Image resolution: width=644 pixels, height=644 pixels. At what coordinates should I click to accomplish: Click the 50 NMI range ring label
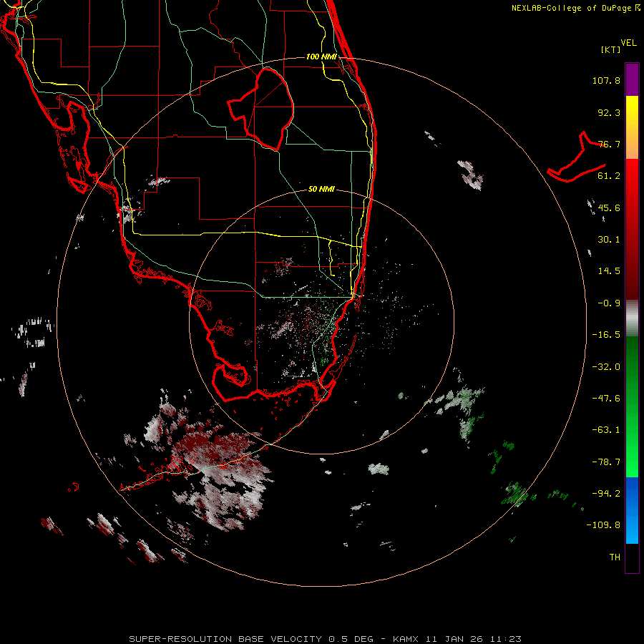pos(321,190)
